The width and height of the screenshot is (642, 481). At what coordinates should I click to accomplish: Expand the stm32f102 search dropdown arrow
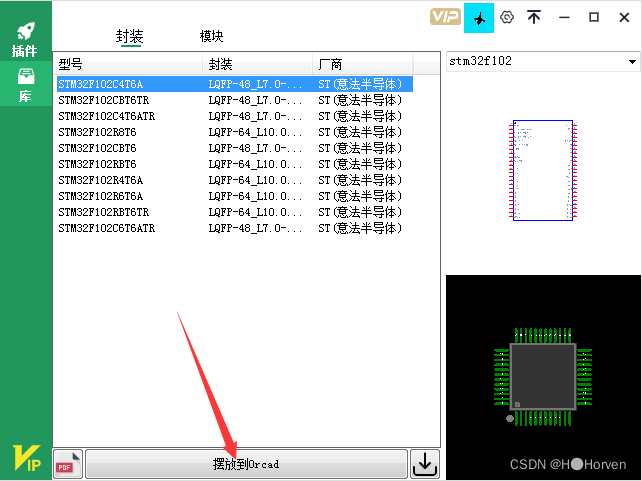632,62
